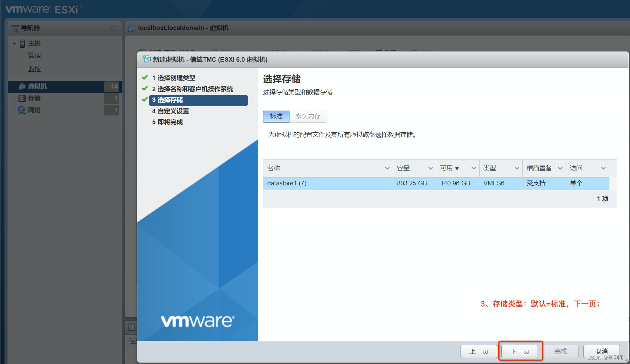Image resolution: width=630 pixels, height=364 pixels.
Task: Select the datastore1 (7) row
Action: [436, 183]
